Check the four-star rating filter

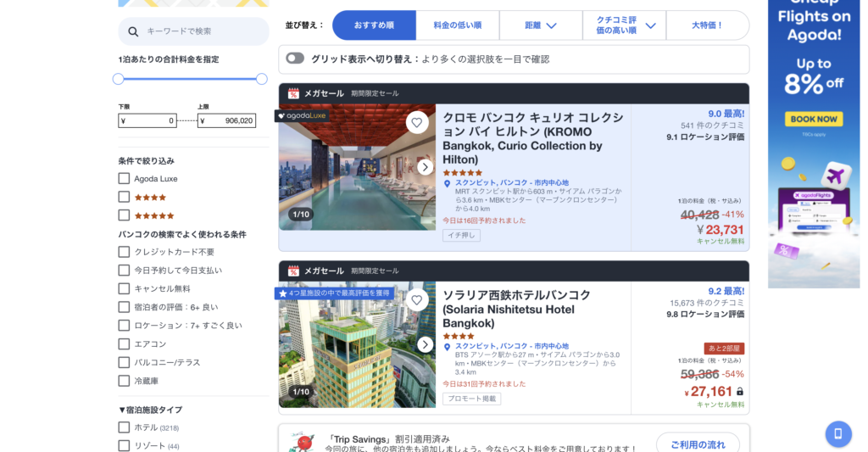[x=124, y=197]
